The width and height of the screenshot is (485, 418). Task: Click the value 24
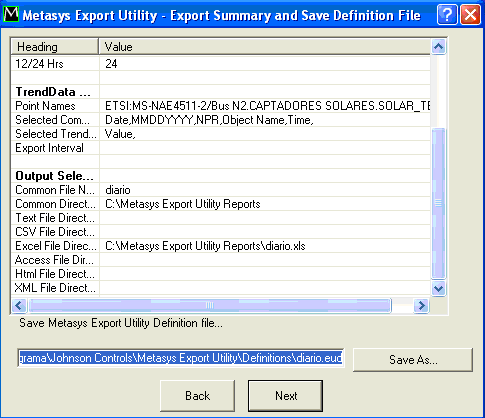[111, 64]
